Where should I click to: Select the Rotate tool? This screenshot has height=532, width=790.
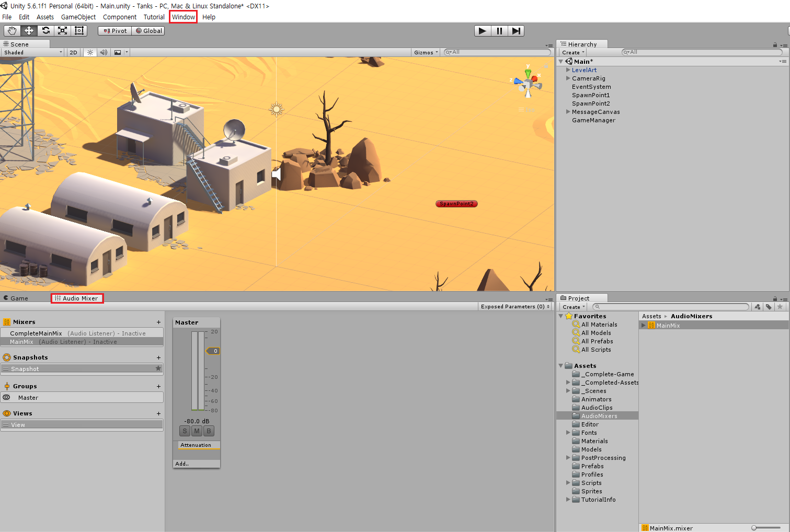[45, 30]
